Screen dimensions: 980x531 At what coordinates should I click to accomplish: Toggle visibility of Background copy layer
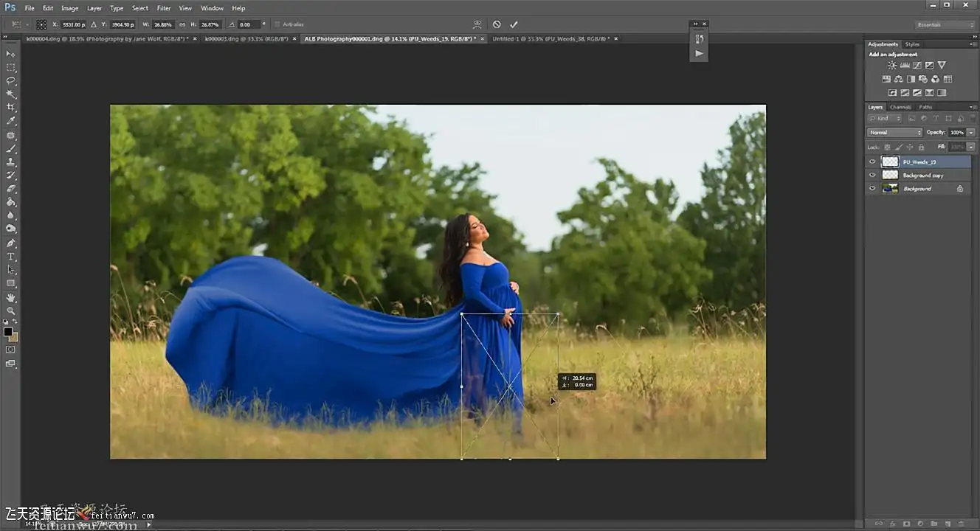point(872,176)
